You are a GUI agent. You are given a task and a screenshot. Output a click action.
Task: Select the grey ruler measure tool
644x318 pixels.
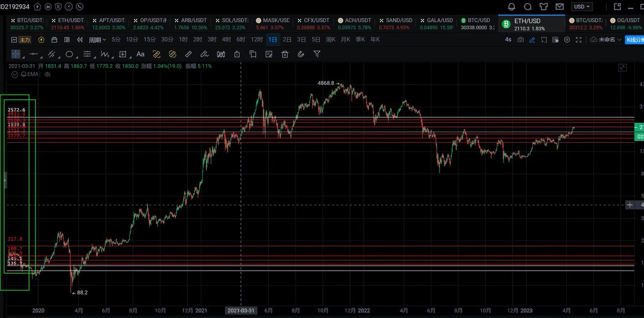tap(188, 54)
